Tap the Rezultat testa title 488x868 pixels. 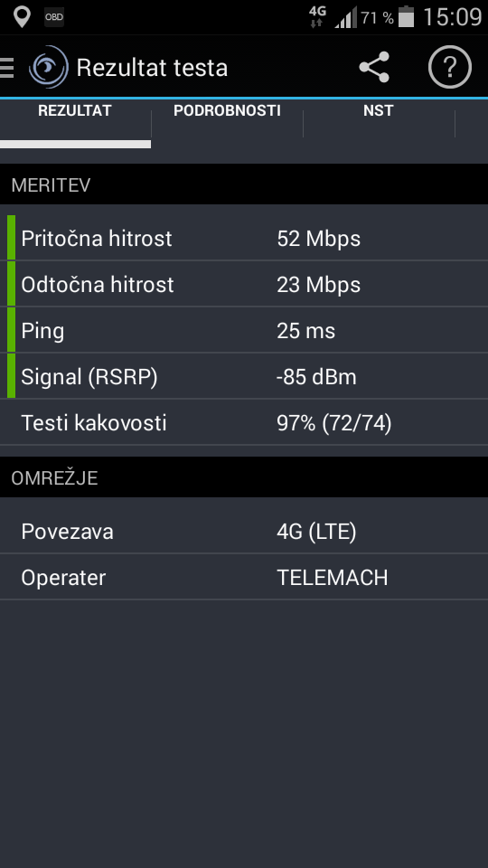152,68
